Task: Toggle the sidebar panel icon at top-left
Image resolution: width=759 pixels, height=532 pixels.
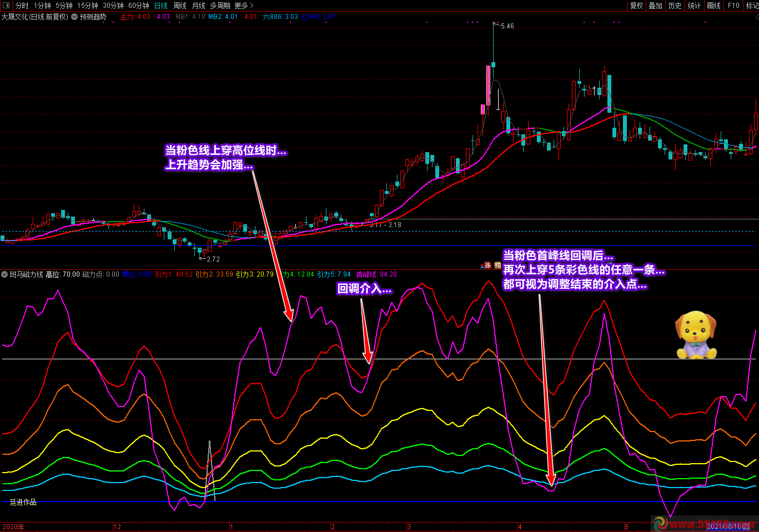Action: click(x=6, y=6)
